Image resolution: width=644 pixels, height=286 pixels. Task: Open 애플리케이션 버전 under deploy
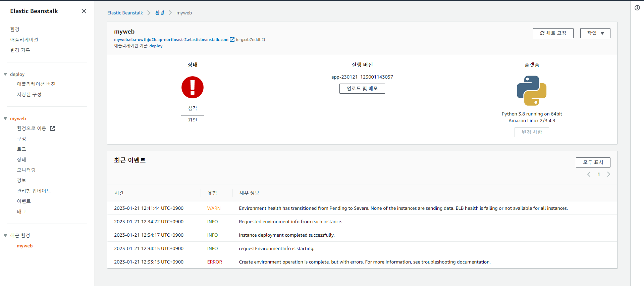(36, 84)
